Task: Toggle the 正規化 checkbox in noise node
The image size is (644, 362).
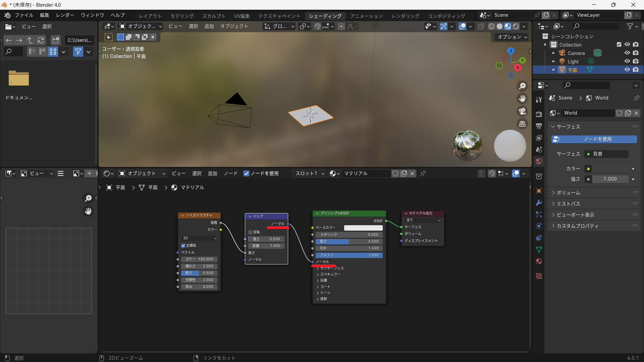Action: point(183,246)
